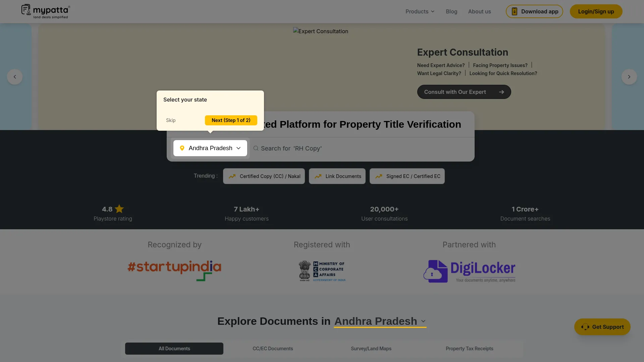The width and height of the screenshot is (644, 362).
Task: Click the DigiLocker logo
Action: [x=469, y=271]
